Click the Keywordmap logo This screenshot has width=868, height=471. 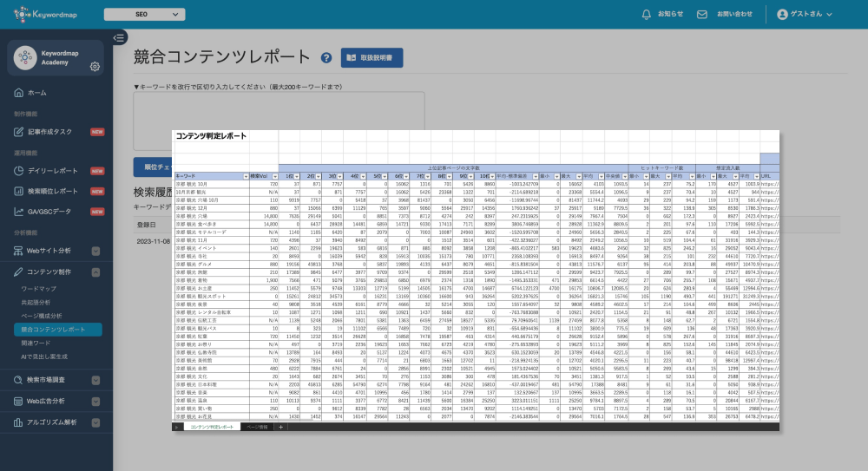(45, 15)
